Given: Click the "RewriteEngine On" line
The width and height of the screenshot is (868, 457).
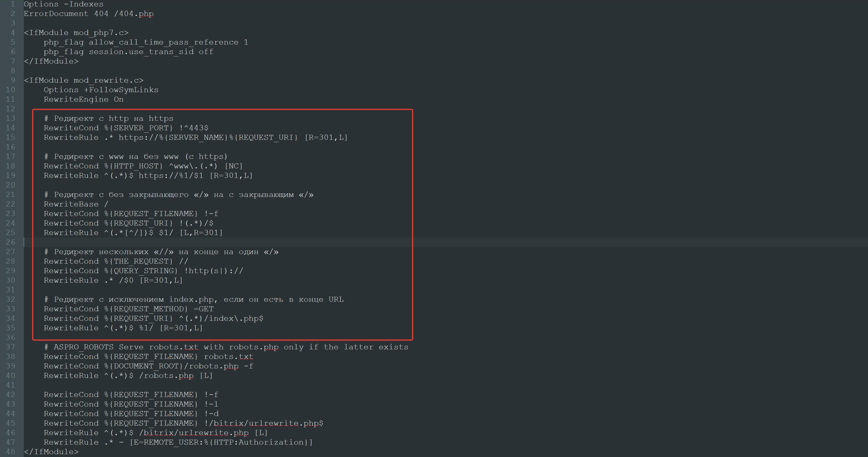Looking at the screenshot, I should point(83,100).
